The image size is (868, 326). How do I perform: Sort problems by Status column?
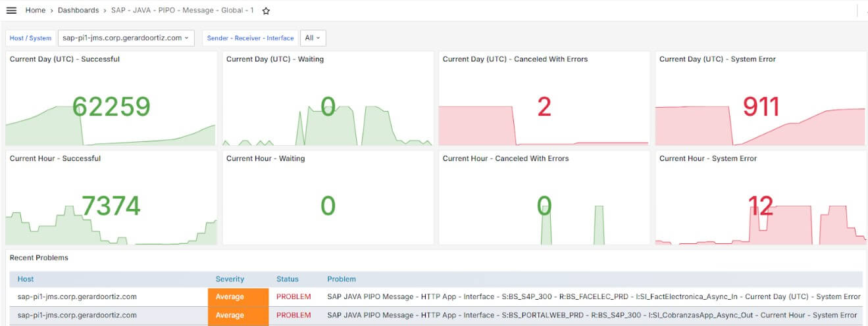[288, 279]
